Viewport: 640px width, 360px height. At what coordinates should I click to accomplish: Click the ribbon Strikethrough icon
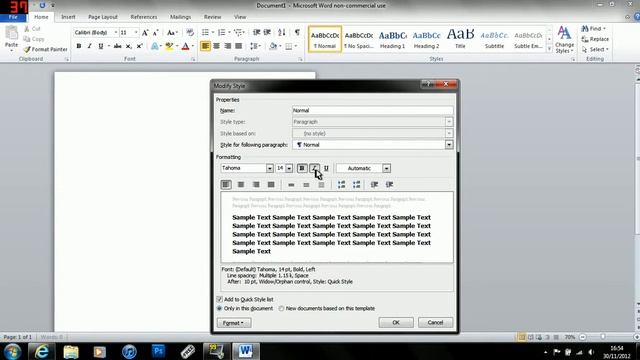[118, 46]
